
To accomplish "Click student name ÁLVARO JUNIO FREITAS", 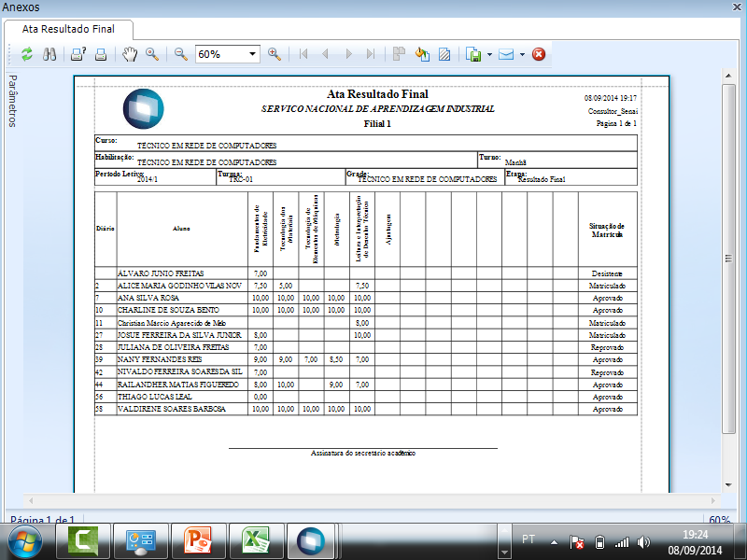I will (x=161, y=273).
